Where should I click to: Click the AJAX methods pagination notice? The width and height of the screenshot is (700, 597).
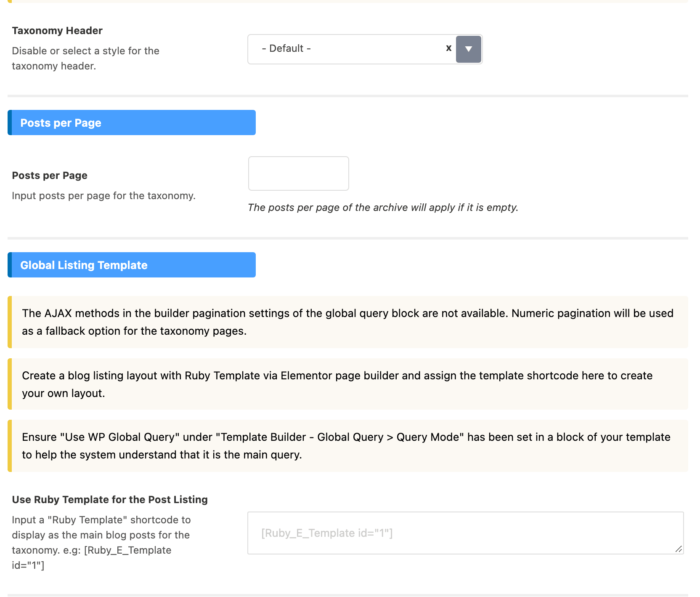pyautogui.click(x=348, y=322)
